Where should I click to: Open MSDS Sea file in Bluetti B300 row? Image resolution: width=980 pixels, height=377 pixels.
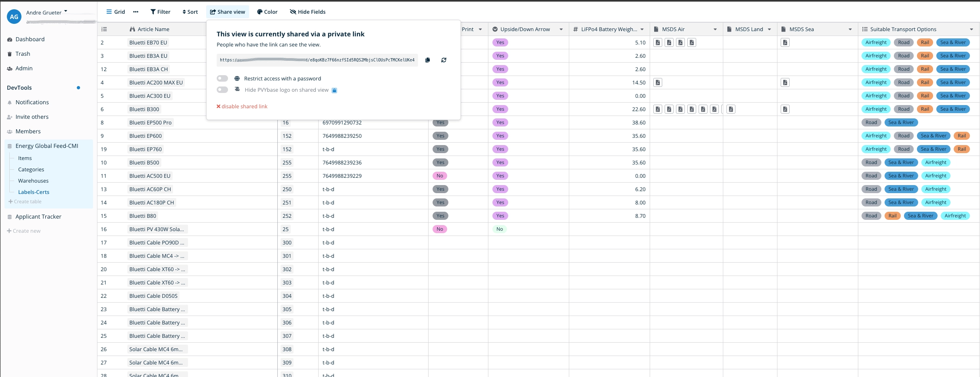point(785,109)
